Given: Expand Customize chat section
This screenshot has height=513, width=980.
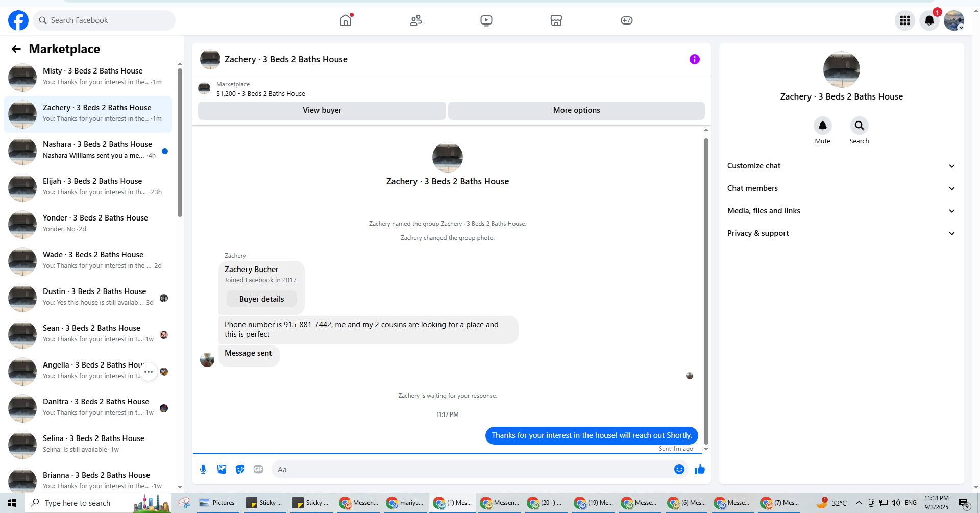Looking at the screenshot, I should 841,166.
